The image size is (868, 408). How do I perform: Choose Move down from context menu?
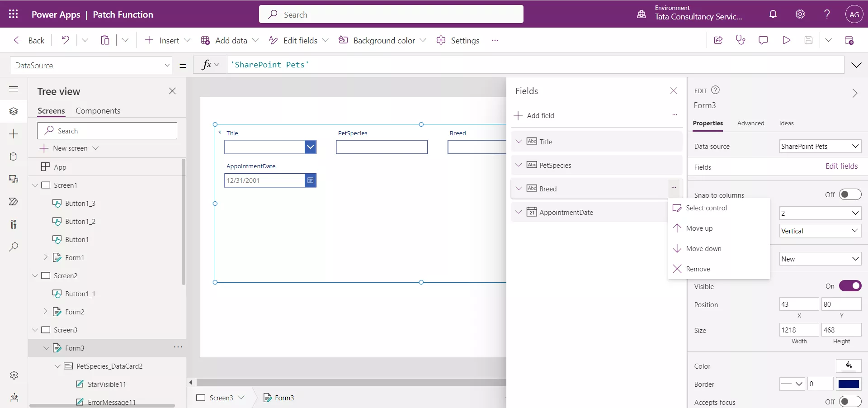click(x=719, y=249)
